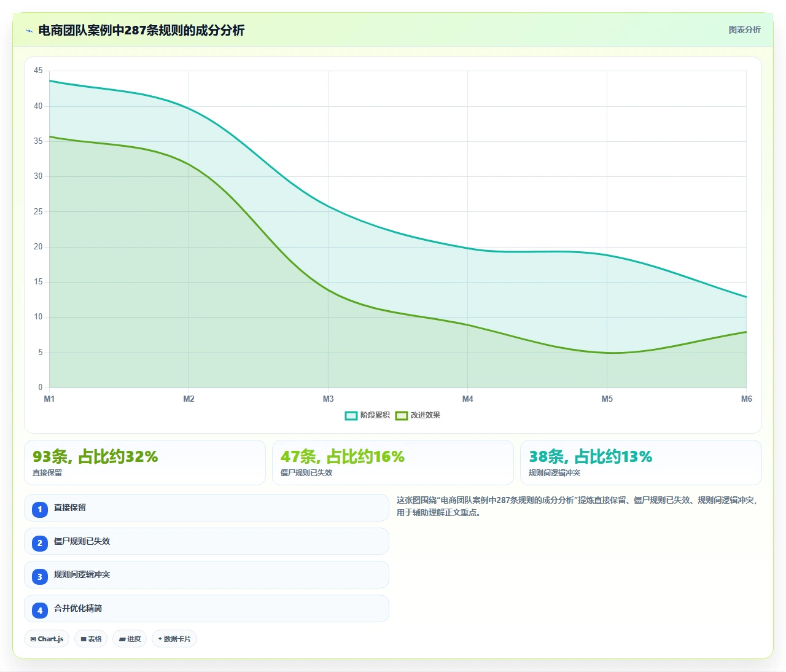Viewport: 786px width, 672px height.
Task: Click the 93条 占比约32% stat card
Action: pyautogui.click(x=145, y=463)
